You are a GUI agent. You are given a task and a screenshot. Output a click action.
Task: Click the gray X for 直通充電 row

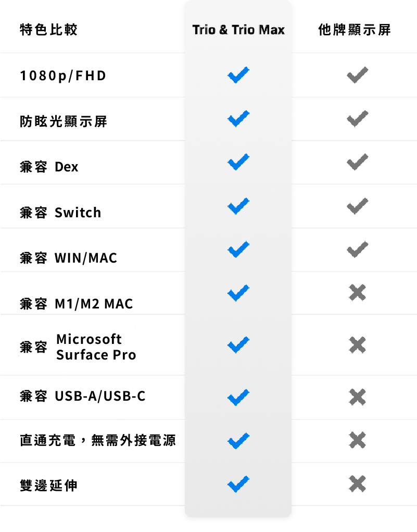pos(357,441)
